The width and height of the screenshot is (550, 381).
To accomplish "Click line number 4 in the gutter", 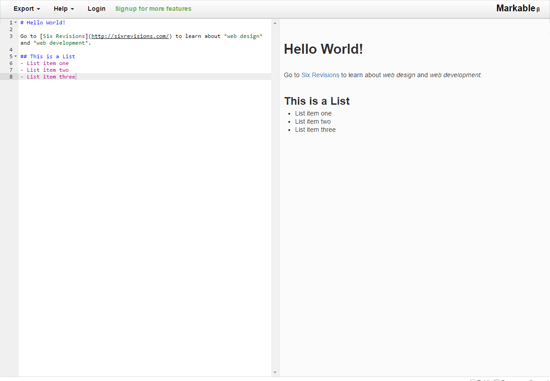I will [x=11, y=49].
